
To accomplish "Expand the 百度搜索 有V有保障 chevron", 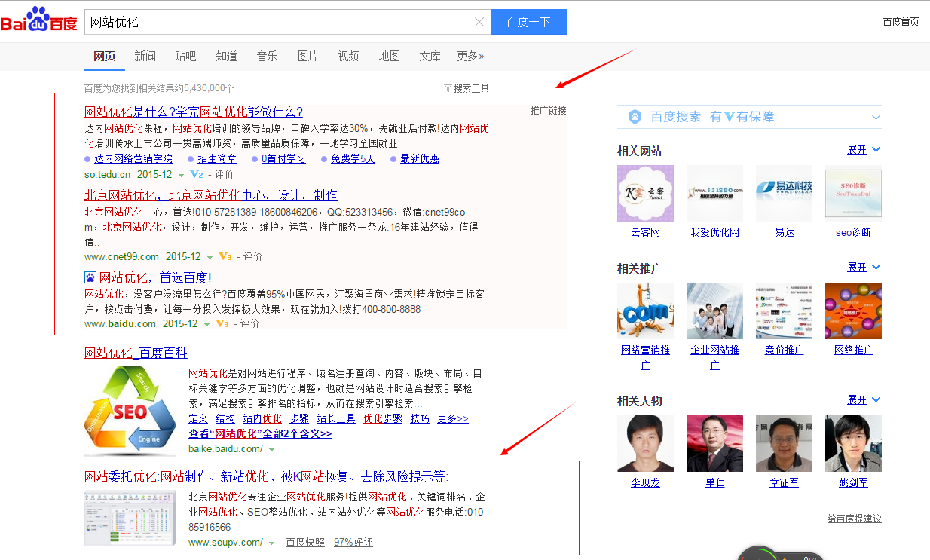I will (876, 117).
